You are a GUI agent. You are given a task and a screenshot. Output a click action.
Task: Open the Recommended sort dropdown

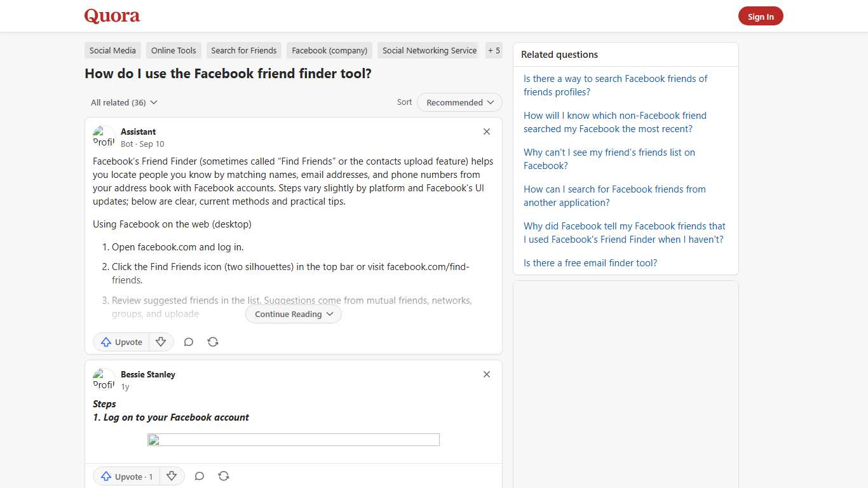459,102
